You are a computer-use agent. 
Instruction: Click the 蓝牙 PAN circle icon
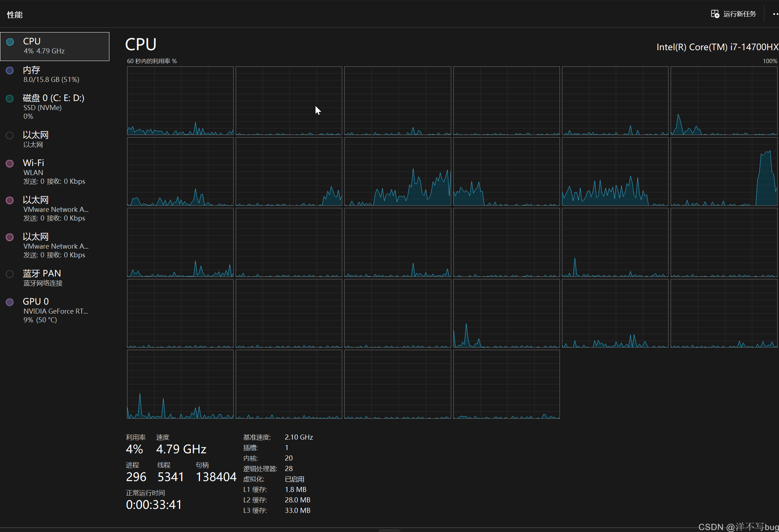(10, 274)
